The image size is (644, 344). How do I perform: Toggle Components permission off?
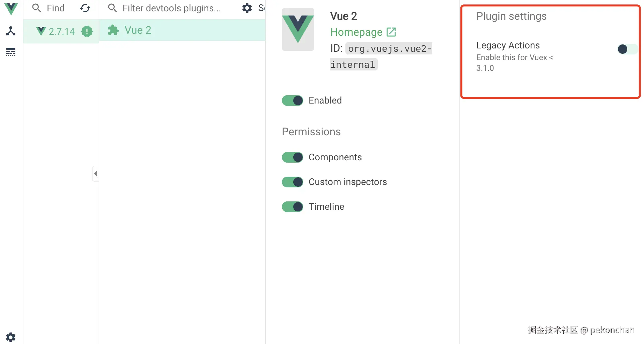(x=293, y=157)
